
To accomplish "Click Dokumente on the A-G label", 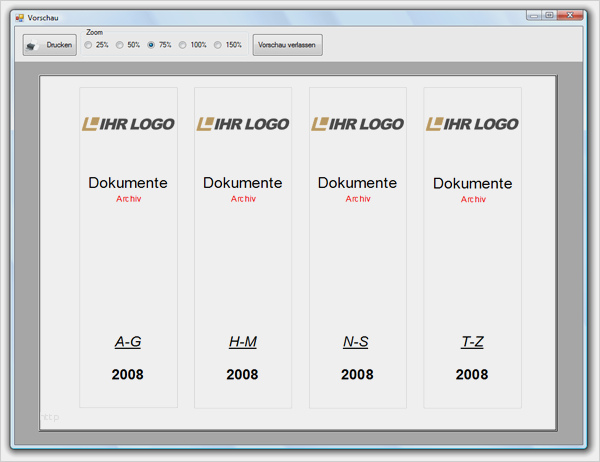I will [128, 183].
